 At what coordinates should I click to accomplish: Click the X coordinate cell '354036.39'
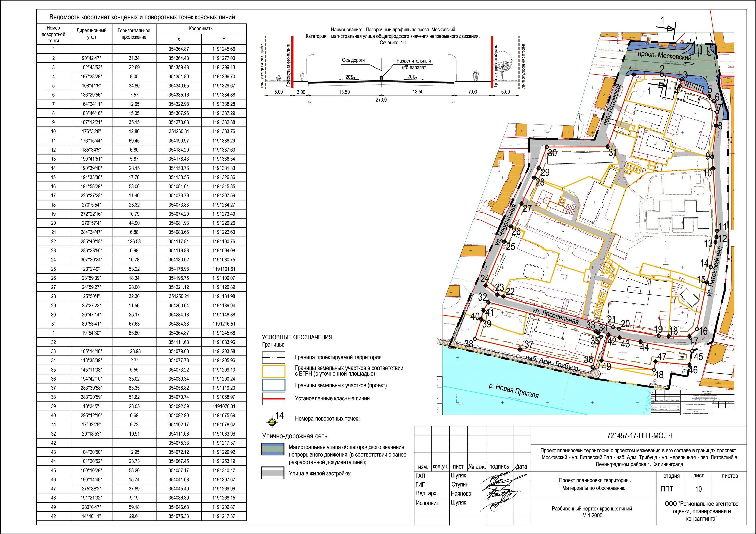pos(179,498)
